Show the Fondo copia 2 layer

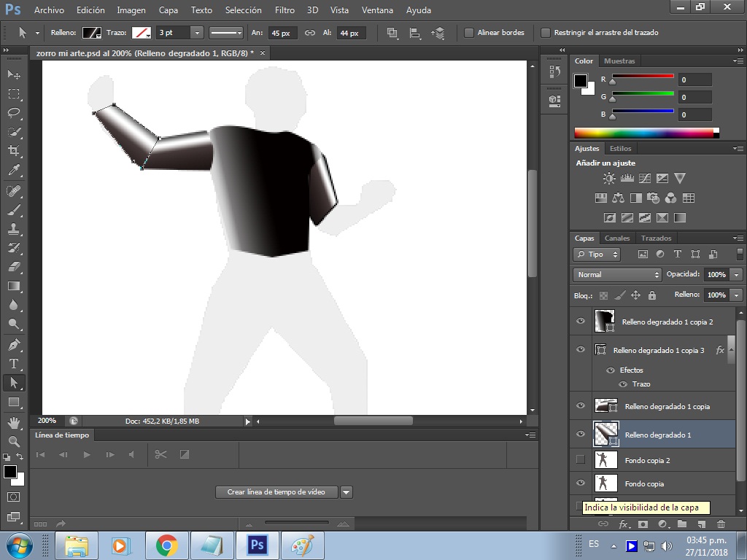580,459
